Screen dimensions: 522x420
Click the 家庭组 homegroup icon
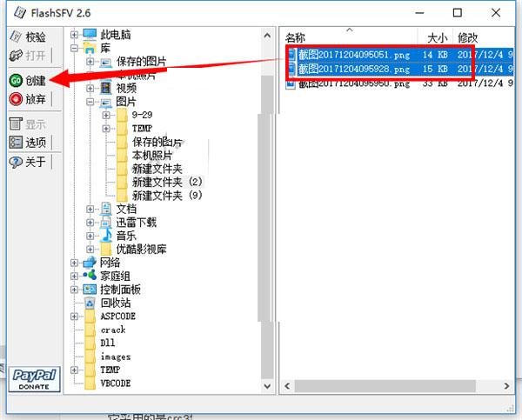90,276
